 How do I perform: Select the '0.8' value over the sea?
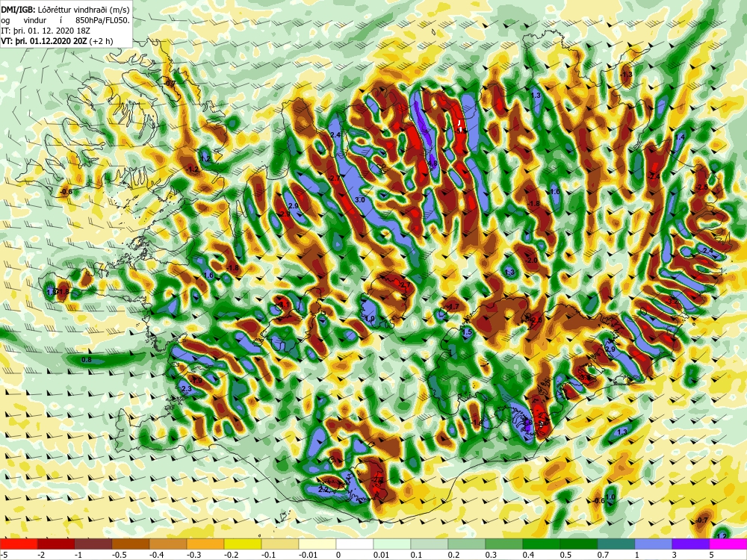point(86,360)
